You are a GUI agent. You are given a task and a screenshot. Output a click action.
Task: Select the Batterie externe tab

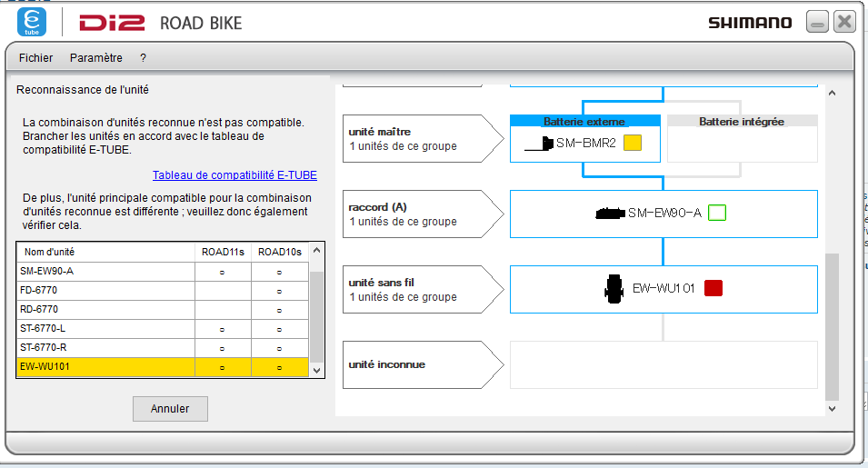[x=584, y=121]
